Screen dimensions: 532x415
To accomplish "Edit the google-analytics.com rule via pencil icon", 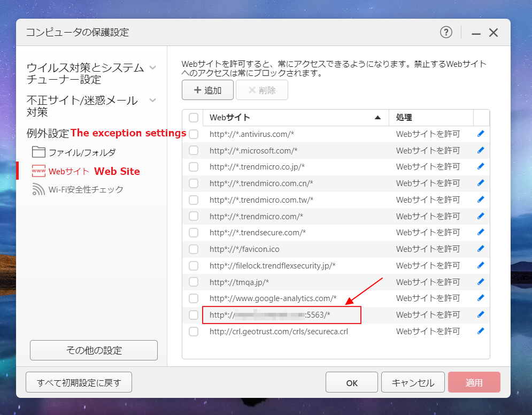I will click(x=480, y=298).
